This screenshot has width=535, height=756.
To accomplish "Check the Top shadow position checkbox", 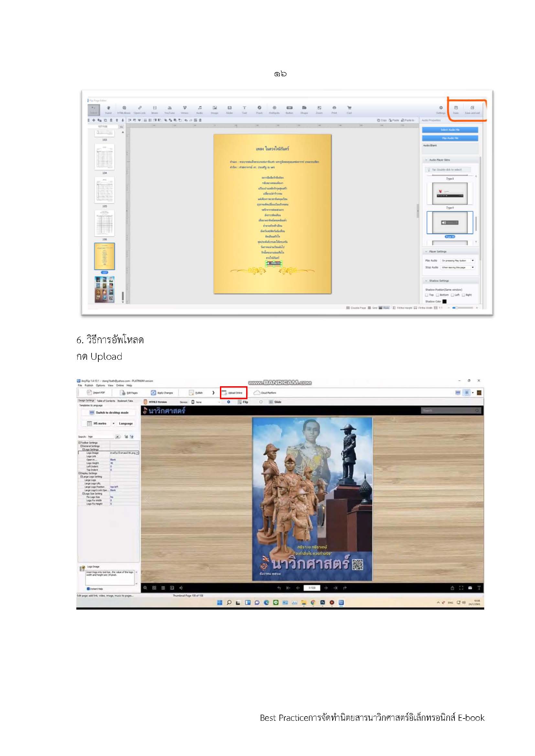I will pos(427,295).
